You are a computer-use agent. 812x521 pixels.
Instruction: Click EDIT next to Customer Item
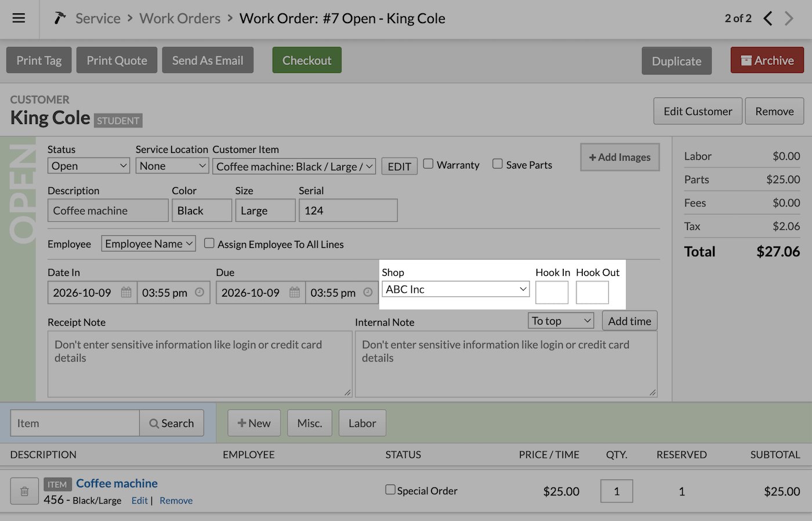point(399,166)
